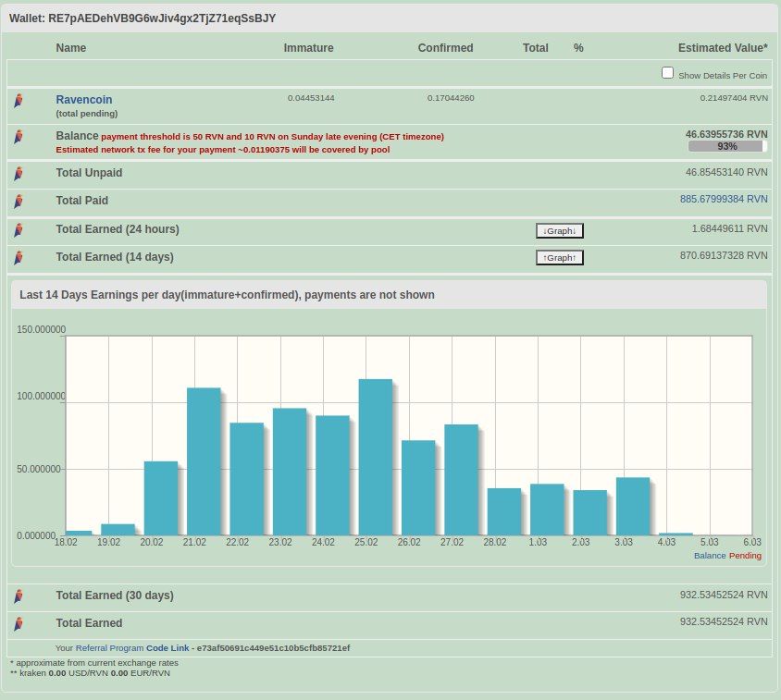Click the Estimated Value column header
The width and height of the screenshot is (781, 700).
tap(722, 48)
